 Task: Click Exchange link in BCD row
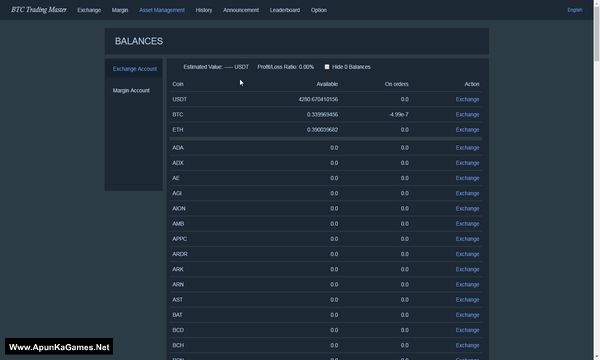click(x=467, y=330)
